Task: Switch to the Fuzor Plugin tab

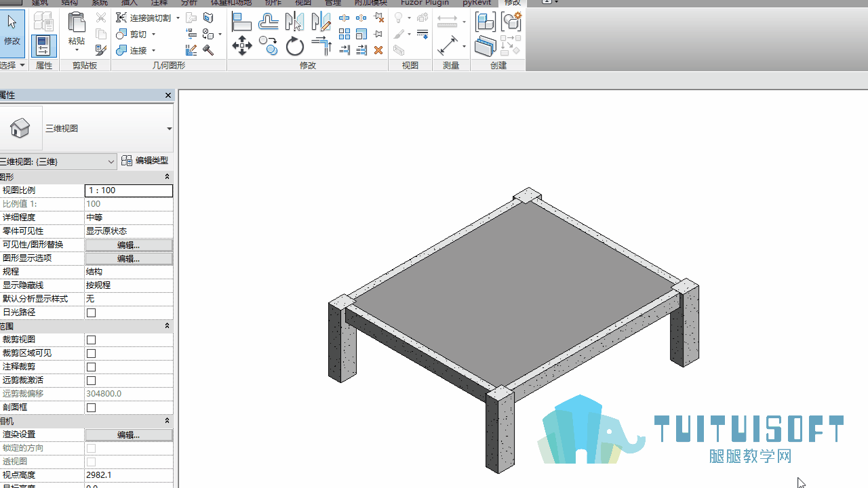Action: (x=425, y=3)
